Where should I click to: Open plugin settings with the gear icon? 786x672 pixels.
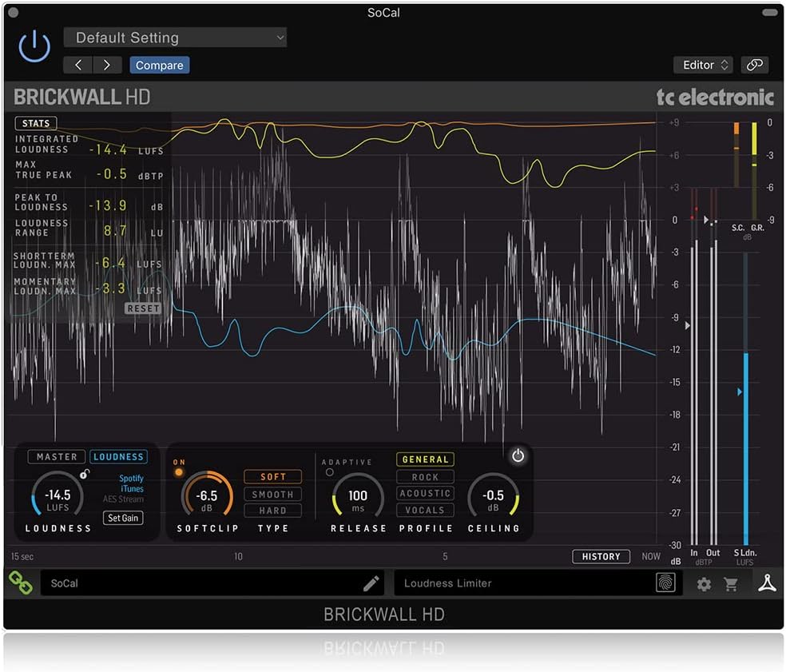704,584
